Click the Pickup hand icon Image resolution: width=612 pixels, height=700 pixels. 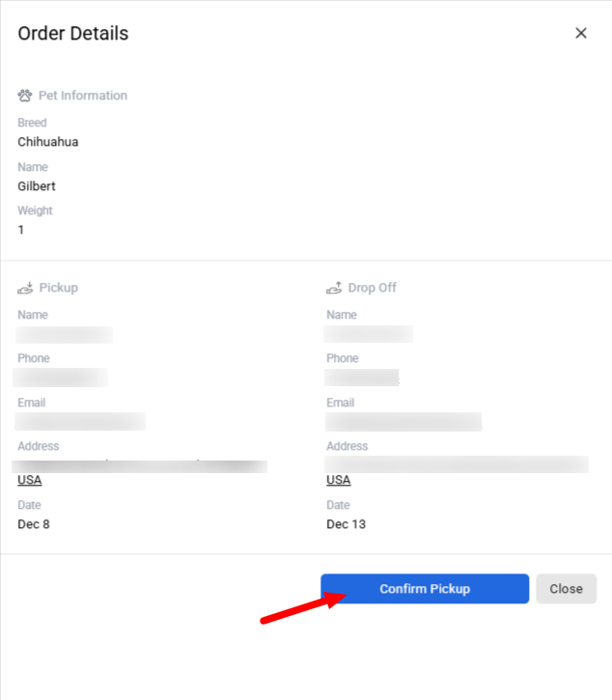25,288
